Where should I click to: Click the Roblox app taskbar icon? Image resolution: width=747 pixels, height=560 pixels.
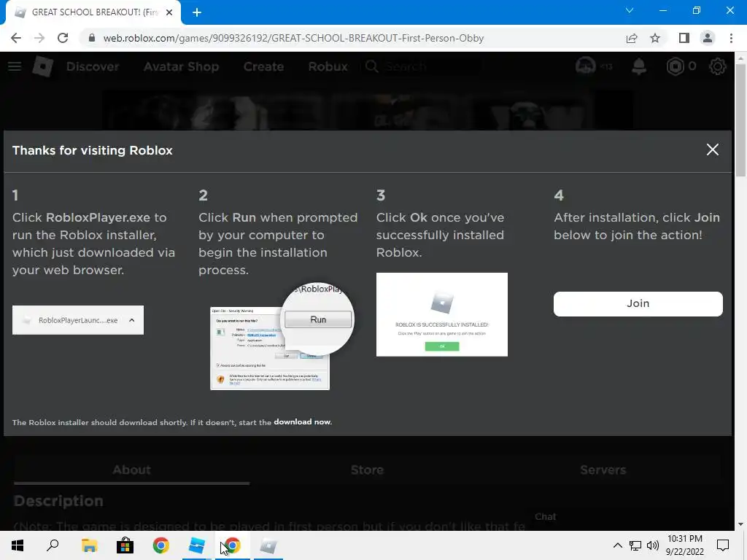pyautogui.click(x=268, y=545)
